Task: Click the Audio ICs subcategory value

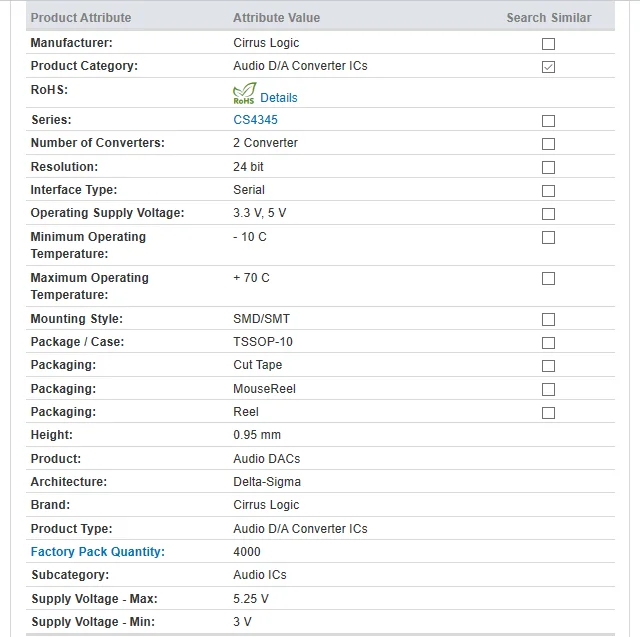Action: coord(260,575)
